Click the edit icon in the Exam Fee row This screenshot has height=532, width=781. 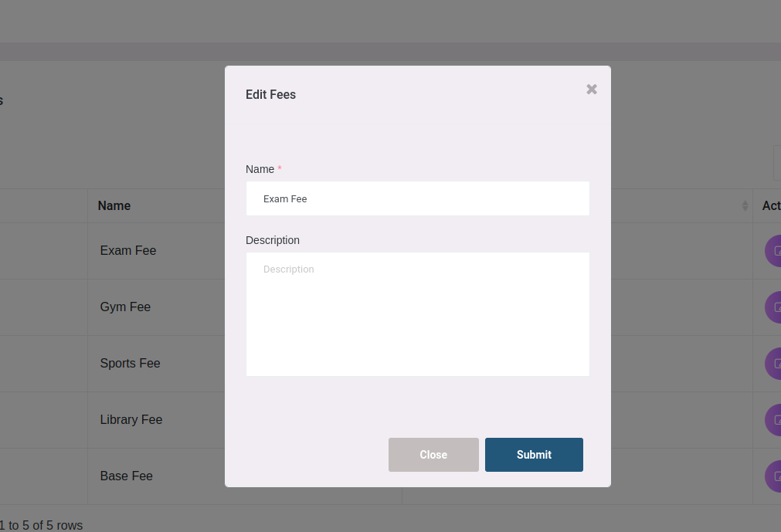[x=774, y=251]
